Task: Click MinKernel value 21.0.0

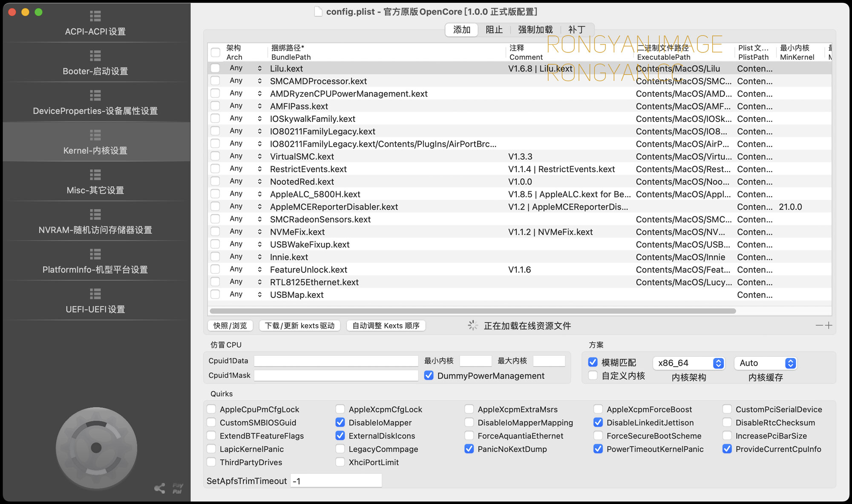Action: click(790, 207)
